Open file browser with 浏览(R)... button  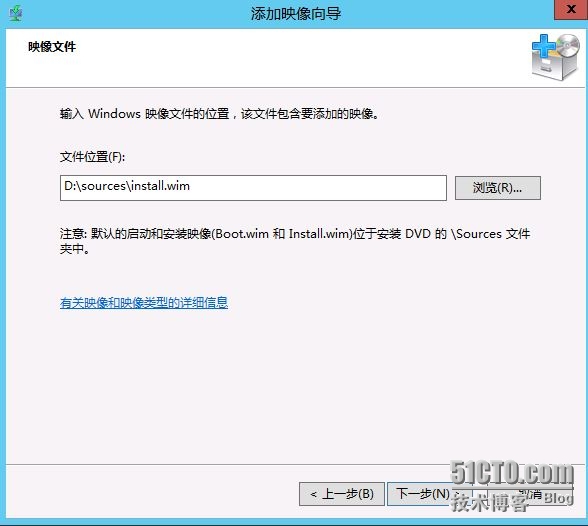click(498, 187)
